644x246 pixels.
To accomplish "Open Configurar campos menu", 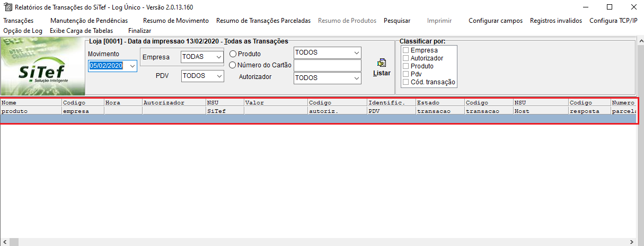I will click(496, 21).
